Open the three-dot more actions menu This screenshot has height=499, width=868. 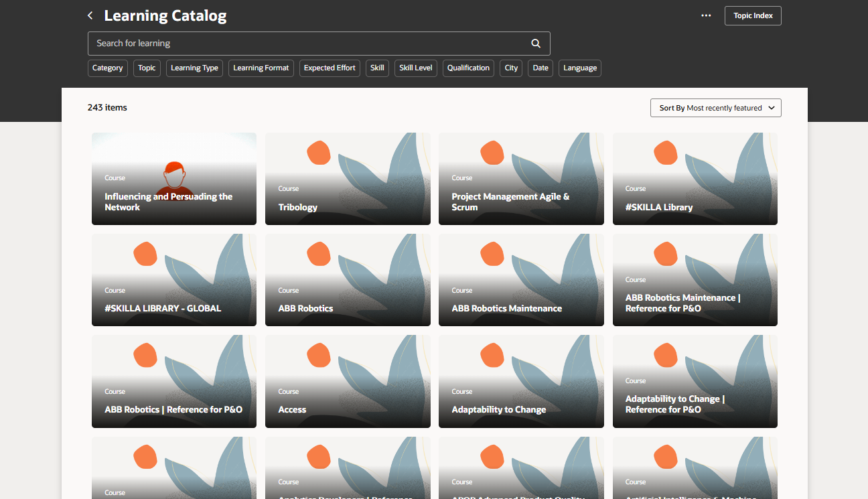pos(706,15)
